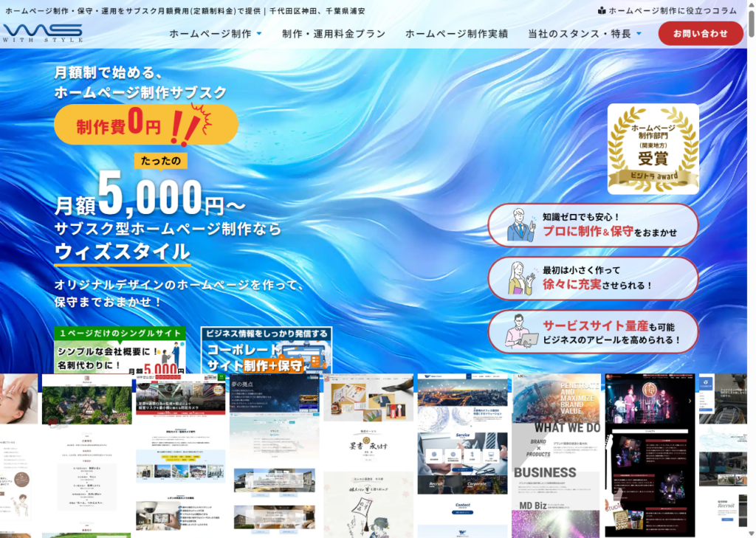Click the With Style logo
Image resolution: width=756 pixels, height=538 pixels.
42,33
